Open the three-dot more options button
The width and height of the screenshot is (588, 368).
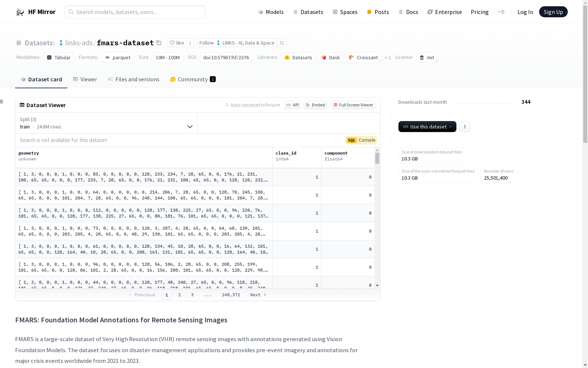click(465, 127)
